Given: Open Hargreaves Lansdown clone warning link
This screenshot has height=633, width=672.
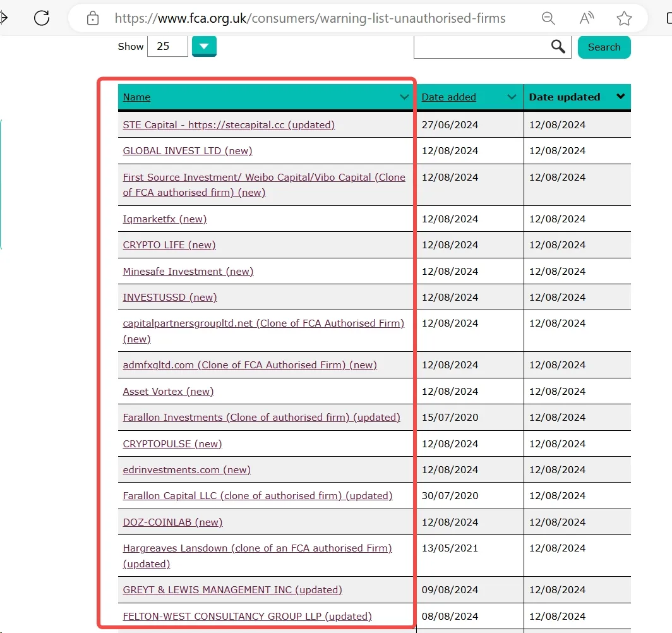Looking at the screenshot, I should click(257, 556).
